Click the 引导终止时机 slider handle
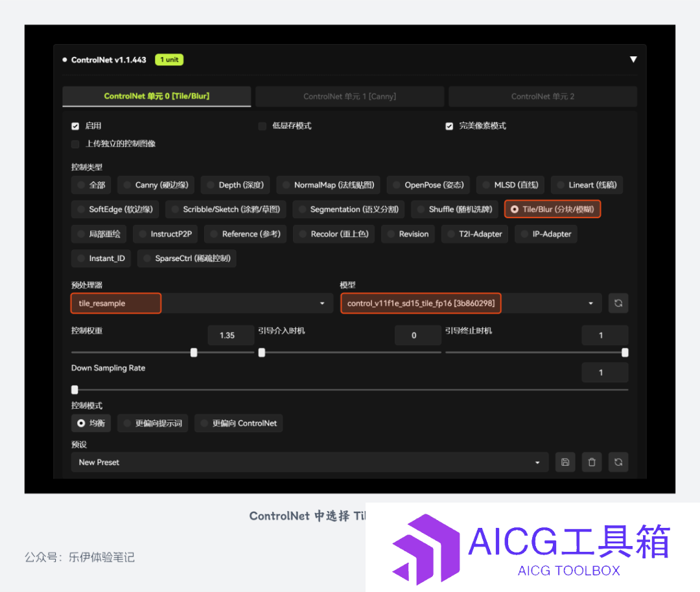 tap(625, 352)
